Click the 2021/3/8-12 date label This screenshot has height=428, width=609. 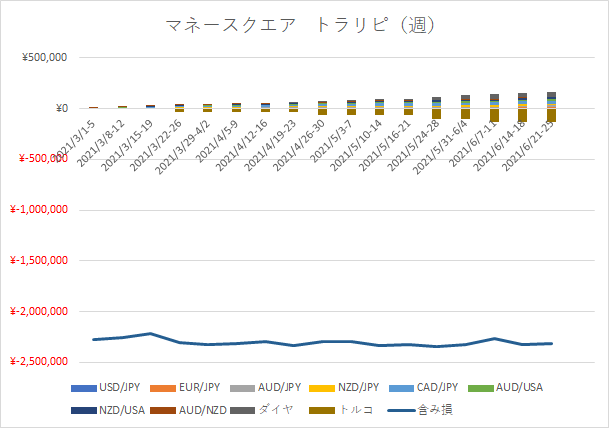pos(101,143)
